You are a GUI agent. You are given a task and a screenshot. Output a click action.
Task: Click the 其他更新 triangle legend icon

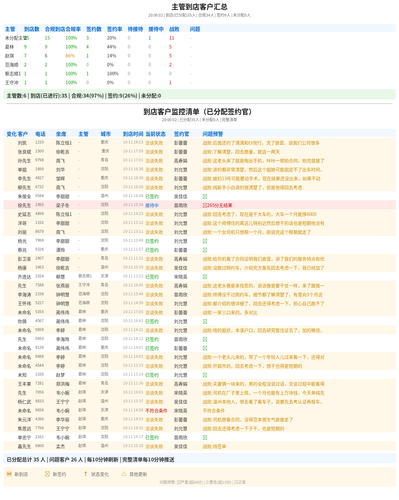coord(124,474)
